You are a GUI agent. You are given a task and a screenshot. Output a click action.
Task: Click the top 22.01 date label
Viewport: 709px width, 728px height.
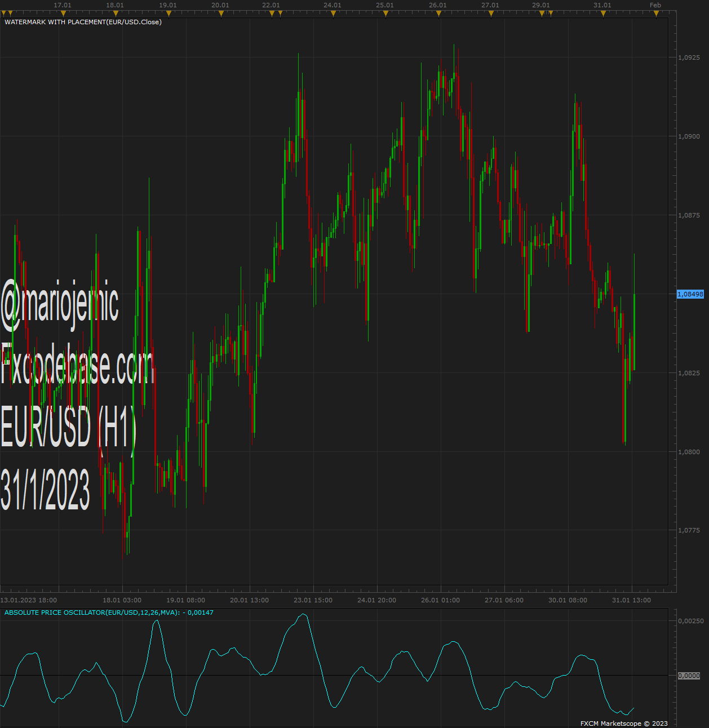pyautogui.click(x=271, y=5)
